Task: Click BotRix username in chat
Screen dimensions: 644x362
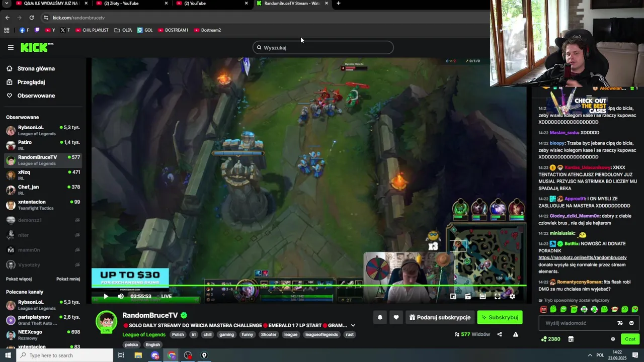Action: 572,243
